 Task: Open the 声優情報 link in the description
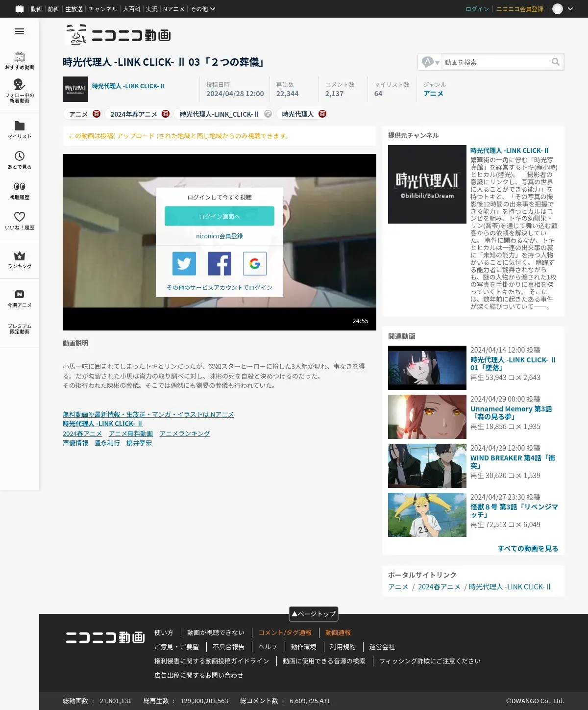75,443
